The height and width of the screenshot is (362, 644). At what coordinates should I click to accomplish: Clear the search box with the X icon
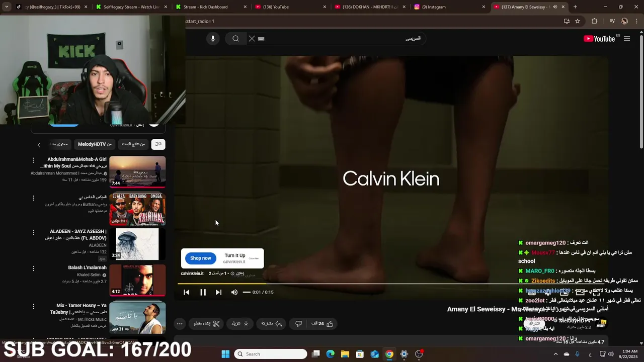tap(252, 39)
